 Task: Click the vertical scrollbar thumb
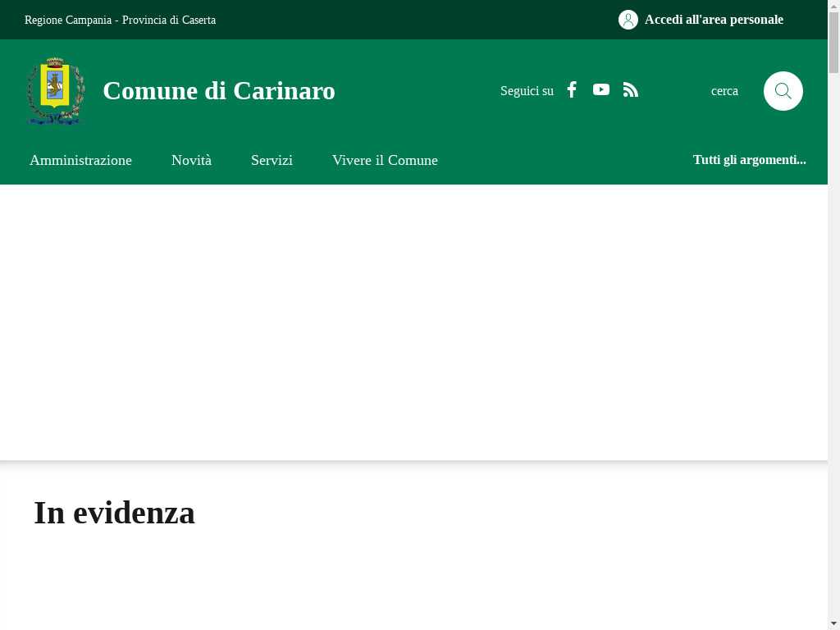tap(833, 43)
